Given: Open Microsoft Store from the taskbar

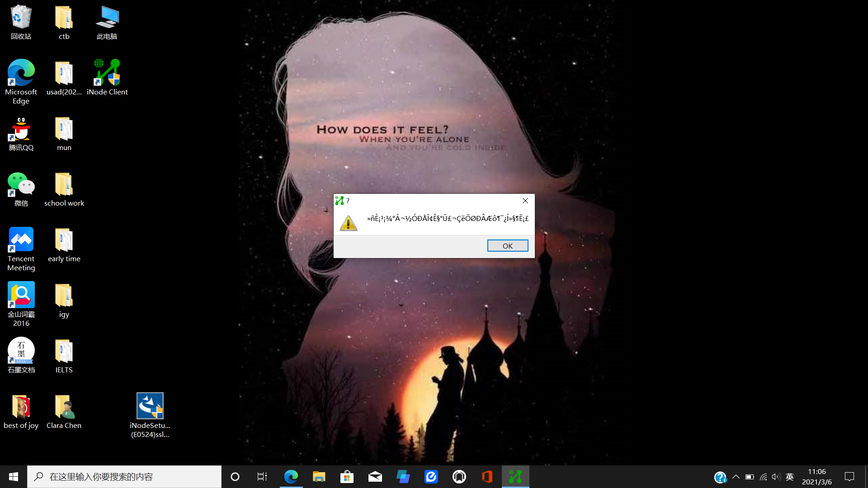Looking at the screenshot, I should pos(347,477).
